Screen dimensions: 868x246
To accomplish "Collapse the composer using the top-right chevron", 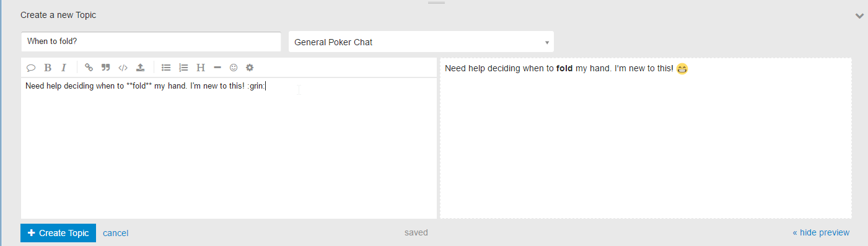I will [859, 16].
